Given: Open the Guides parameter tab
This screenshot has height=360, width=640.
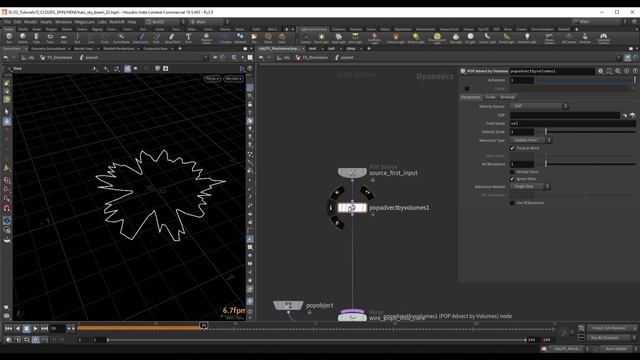Looking at the screenshot, I should click(x=490, y=97).
